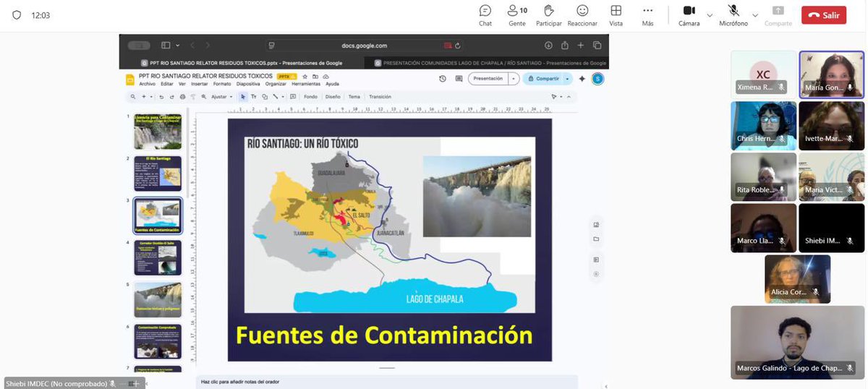Image resolution: width=868 pixels, height=389 pixels.
Task: Open Safari downloads icon
Action: [548, 45]
